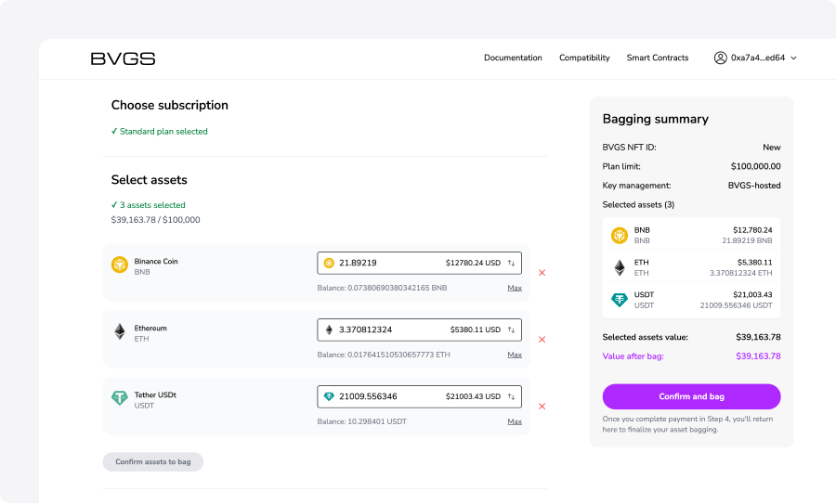Click the $12780.24 USD value in BNB field

point(473,263)
